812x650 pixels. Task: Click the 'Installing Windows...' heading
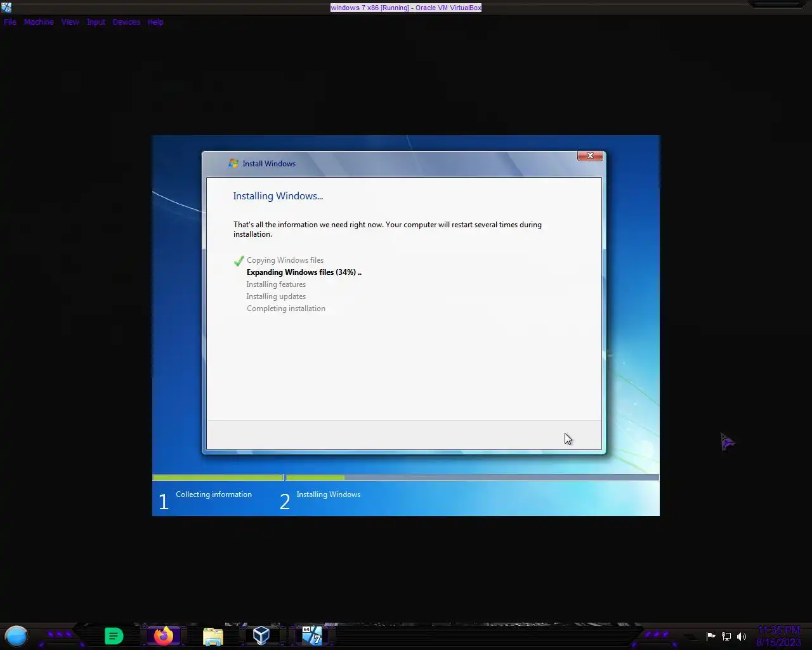pyautogui.click(x=278, y=196)
